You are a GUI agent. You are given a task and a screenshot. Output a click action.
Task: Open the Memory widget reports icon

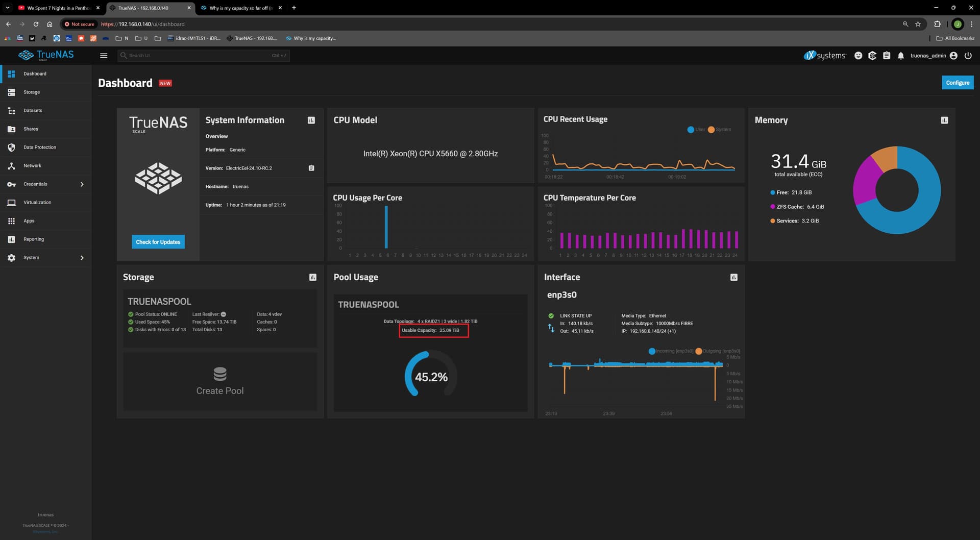(944, 120)
